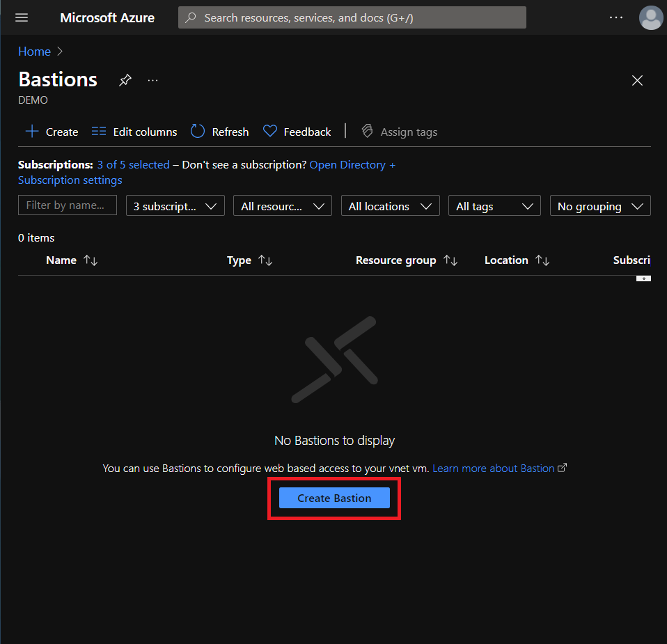This screenshot has width=667, height=644.
Task: Open the top bar ellipsis menu
Action: point(615,17)
